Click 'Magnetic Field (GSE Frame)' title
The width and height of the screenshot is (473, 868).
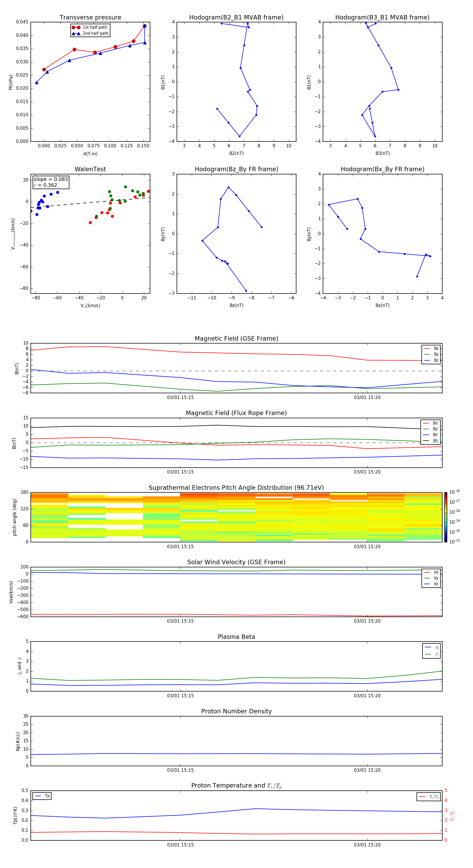click(236, 339)
